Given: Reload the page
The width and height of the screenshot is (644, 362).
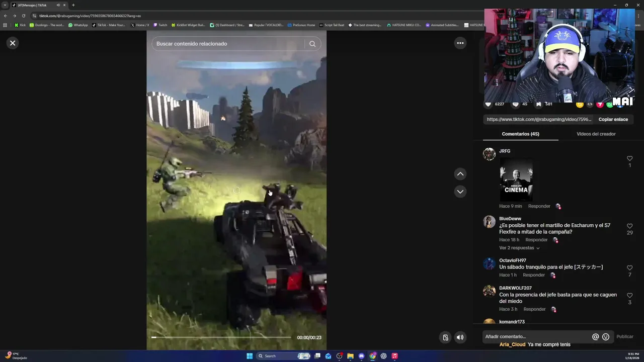Looking at the screenshot, I should tap(23, 16).
